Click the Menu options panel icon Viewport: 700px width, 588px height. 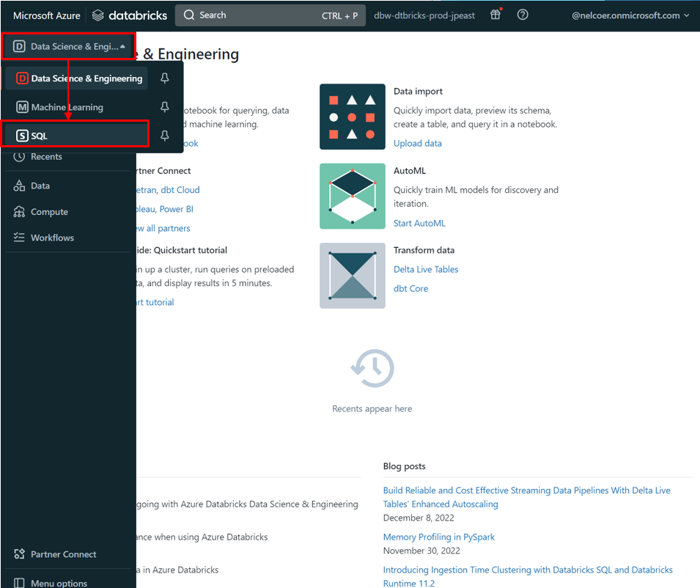coord(19,583)
